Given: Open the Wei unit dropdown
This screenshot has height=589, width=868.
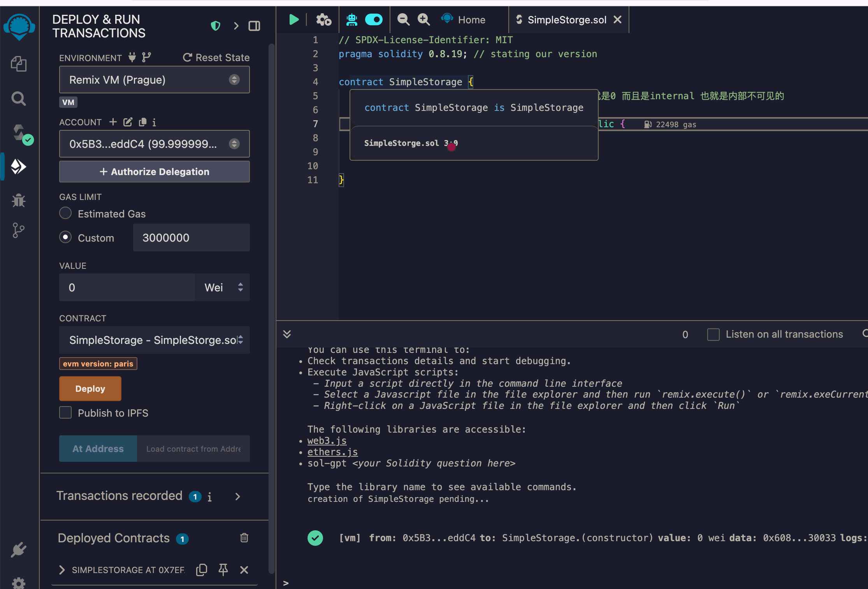Looking at the screenshot, I should (x=223, y=287).
